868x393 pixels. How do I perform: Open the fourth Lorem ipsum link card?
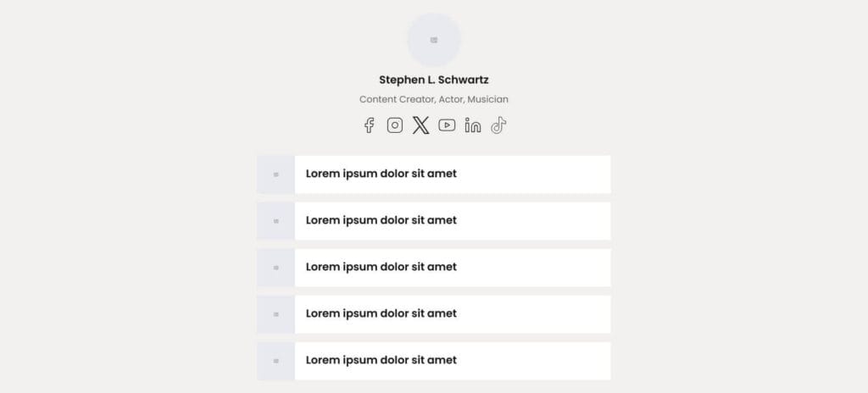tap(434, 314)
